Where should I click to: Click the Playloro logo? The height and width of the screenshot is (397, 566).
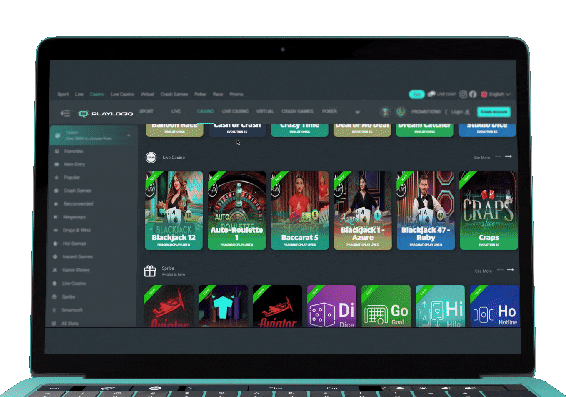pyautogui.click(x=105, y=114)
